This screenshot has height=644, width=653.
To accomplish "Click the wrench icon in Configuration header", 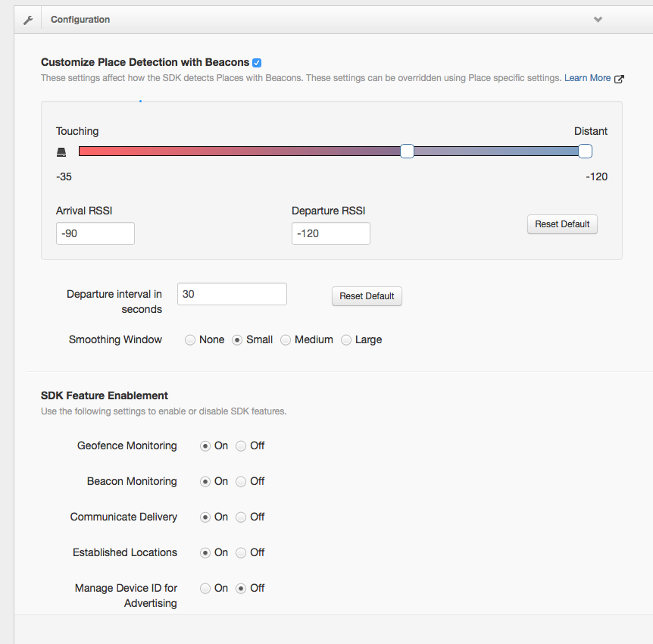I will click(28, 20).
